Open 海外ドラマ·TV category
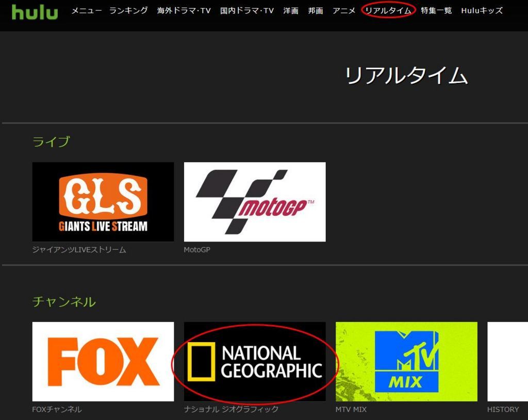 point(184,11)
